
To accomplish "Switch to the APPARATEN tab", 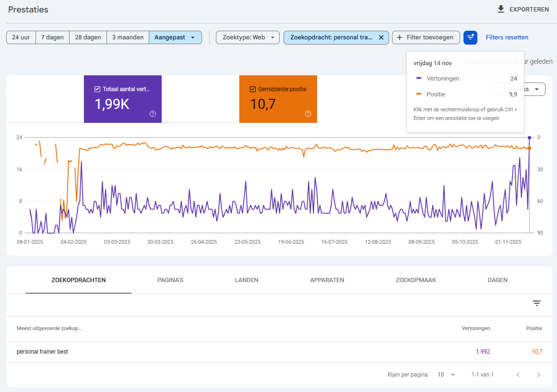I will click(x=327, y=280).
